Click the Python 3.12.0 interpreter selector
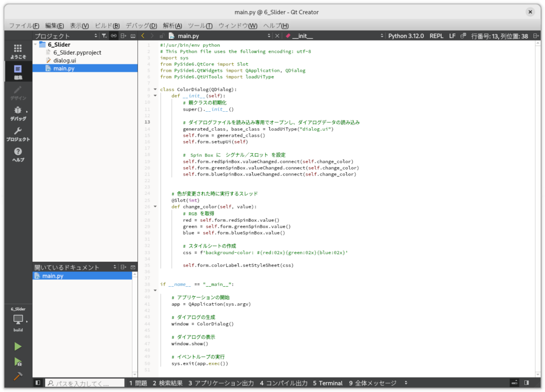 pos(406,36)
